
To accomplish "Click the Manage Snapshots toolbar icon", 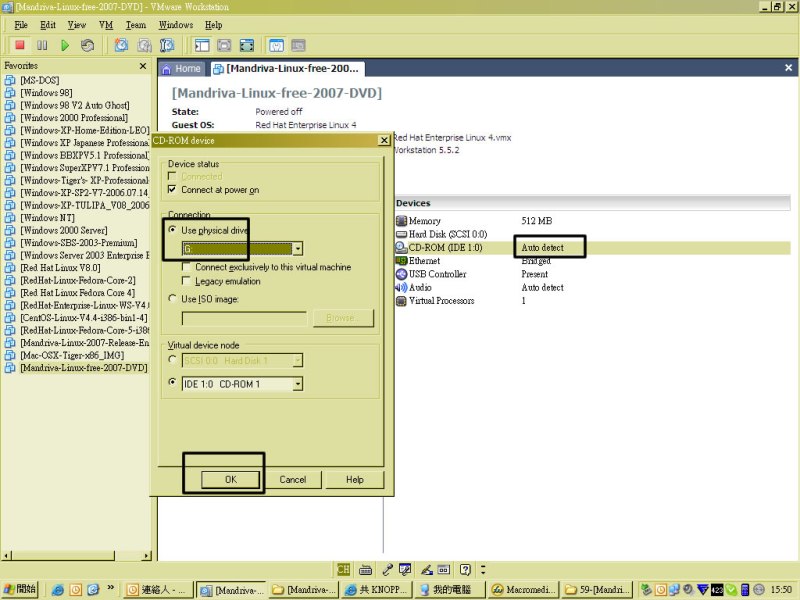I will 167,45.
